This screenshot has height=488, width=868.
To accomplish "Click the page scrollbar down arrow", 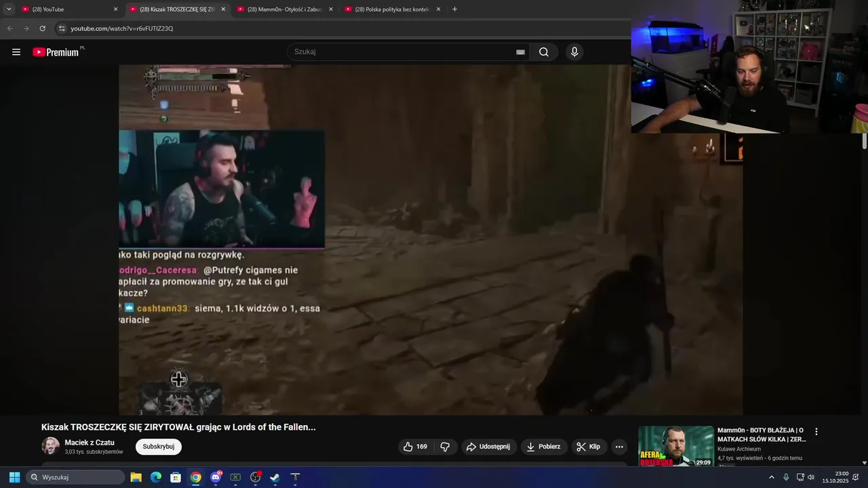I will click(864, 463).
